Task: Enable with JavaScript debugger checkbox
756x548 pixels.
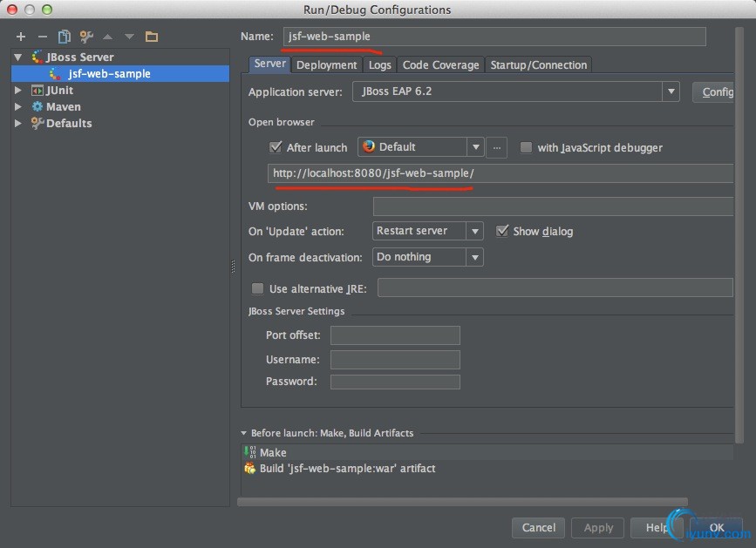Action: [x=526, y=147]
